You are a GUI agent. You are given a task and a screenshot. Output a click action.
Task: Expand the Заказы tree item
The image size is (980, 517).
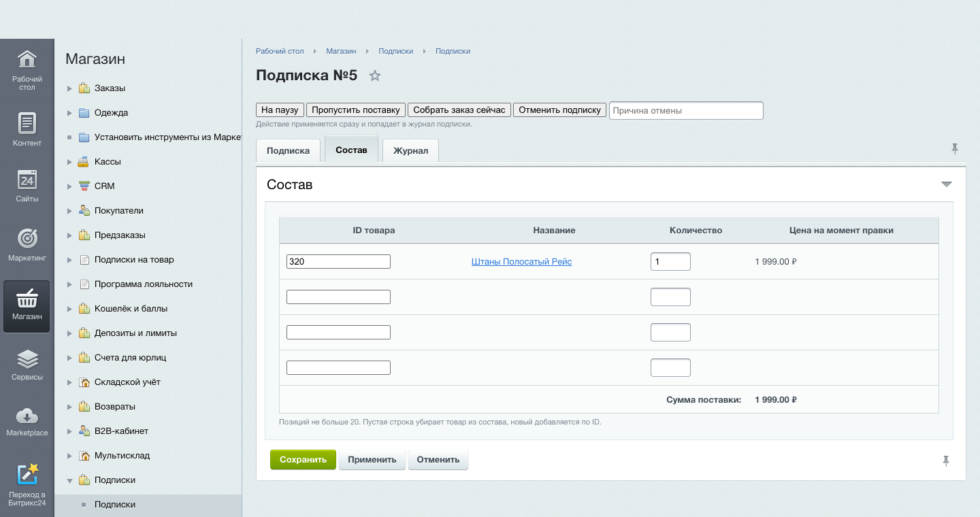69,88
